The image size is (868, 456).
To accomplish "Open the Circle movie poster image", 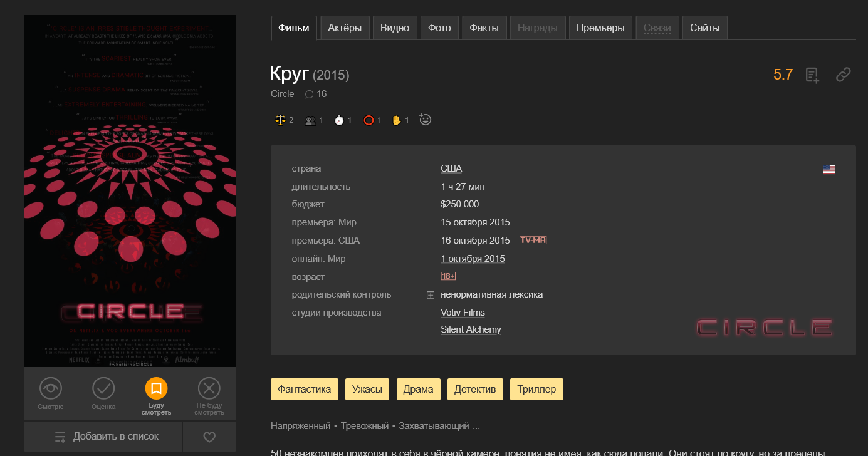I will pyautogui.click(x=130, y=191).
